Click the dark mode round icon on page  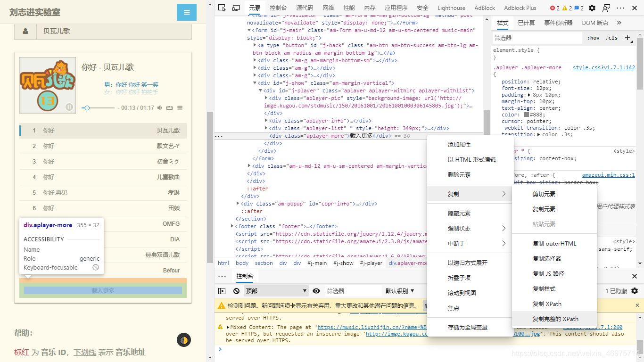tap(184, 340)
